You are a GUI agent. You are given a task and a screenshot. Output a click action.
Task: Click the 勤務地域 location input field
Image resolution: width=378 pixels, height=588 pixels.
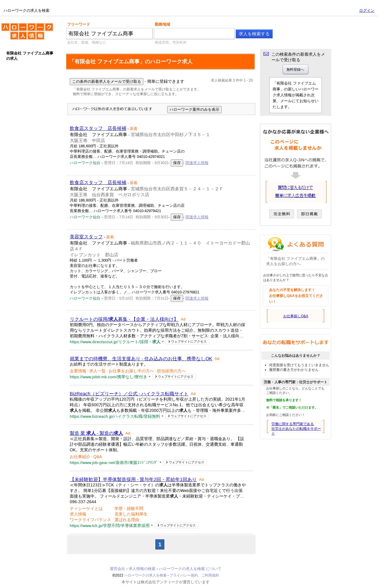(x=194, y=34)
